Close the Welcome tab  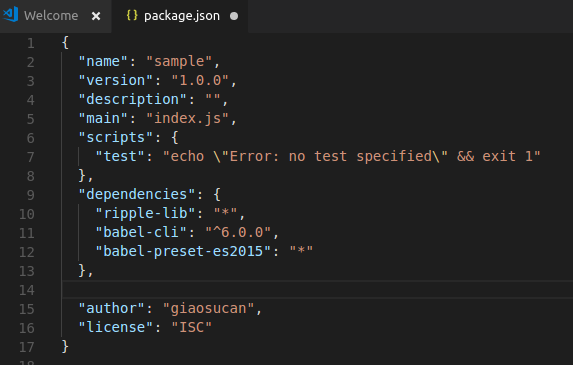pyautogui.click(x=96, y=16)
